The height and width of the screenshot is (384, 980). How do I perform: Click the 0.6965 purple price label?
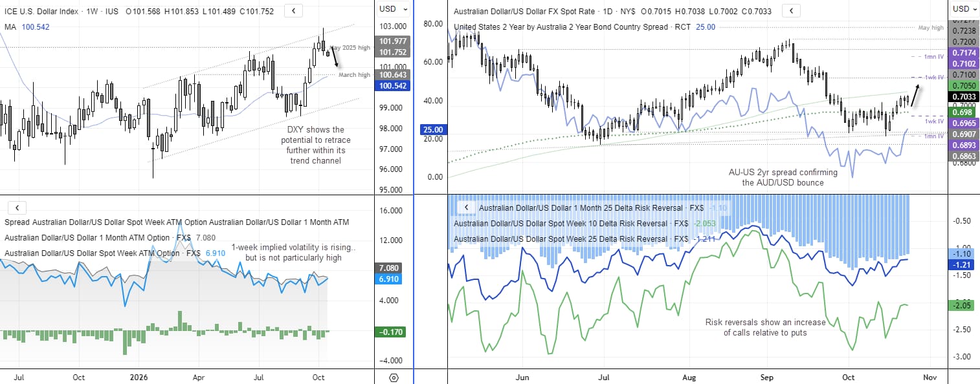[964, 122]
